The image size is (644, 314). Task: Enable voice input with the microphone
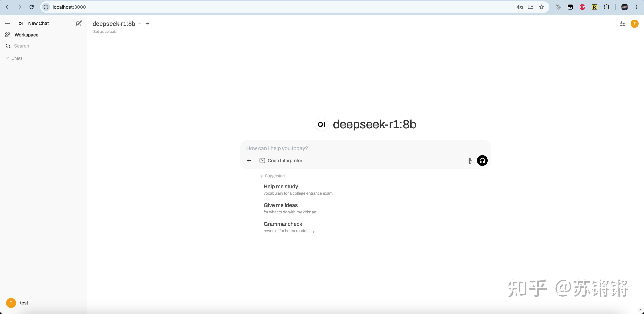tap(469, 161)
